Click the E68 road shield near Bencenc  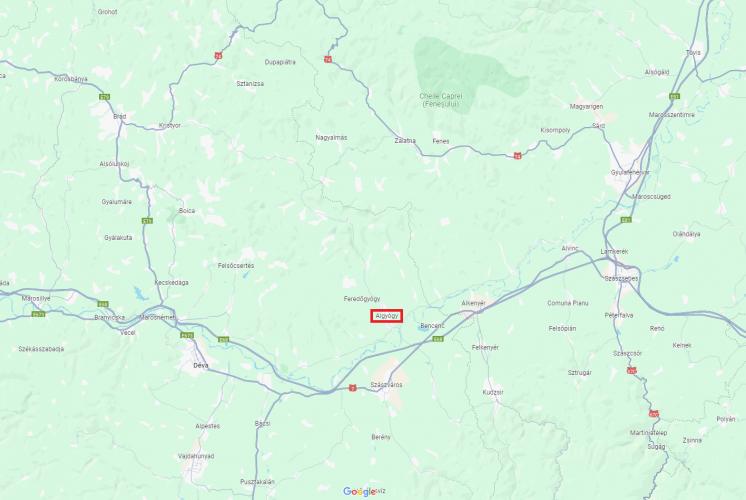(x=438, y=339)
